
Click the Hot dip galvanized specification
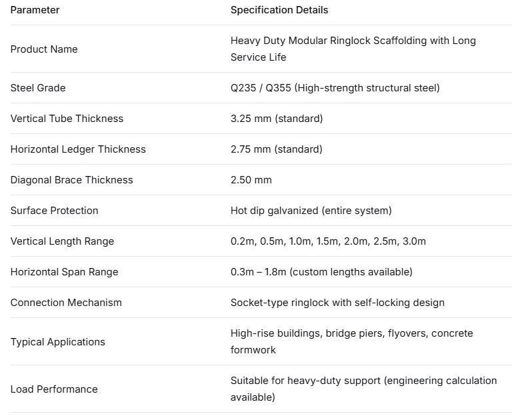point(311,211)
